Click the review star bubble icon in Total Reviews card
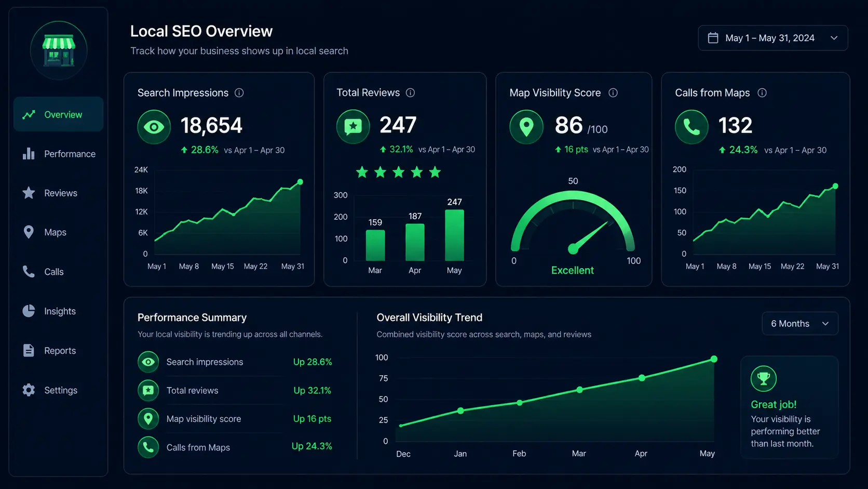Viewport: 868px width, 489px height. 353,126
